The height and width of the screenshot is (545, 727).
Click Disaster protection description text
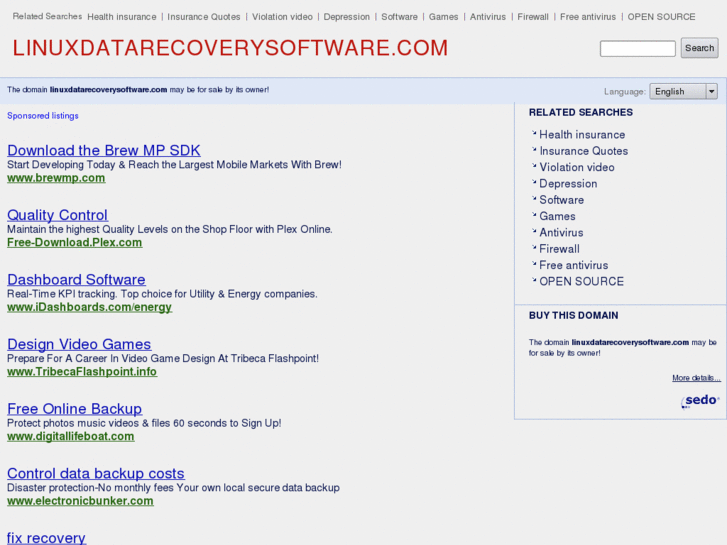point(173,488)
